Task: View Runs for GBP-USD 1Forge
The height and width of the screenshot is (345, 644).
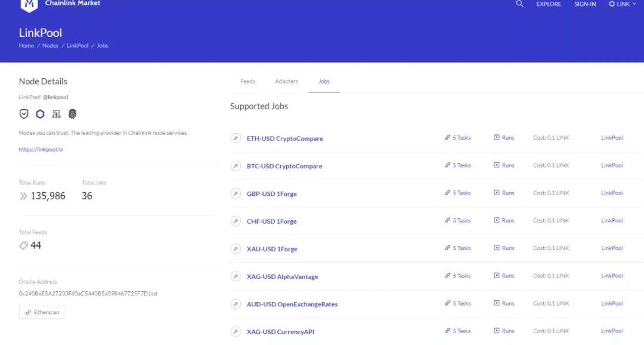Action: 504,193
